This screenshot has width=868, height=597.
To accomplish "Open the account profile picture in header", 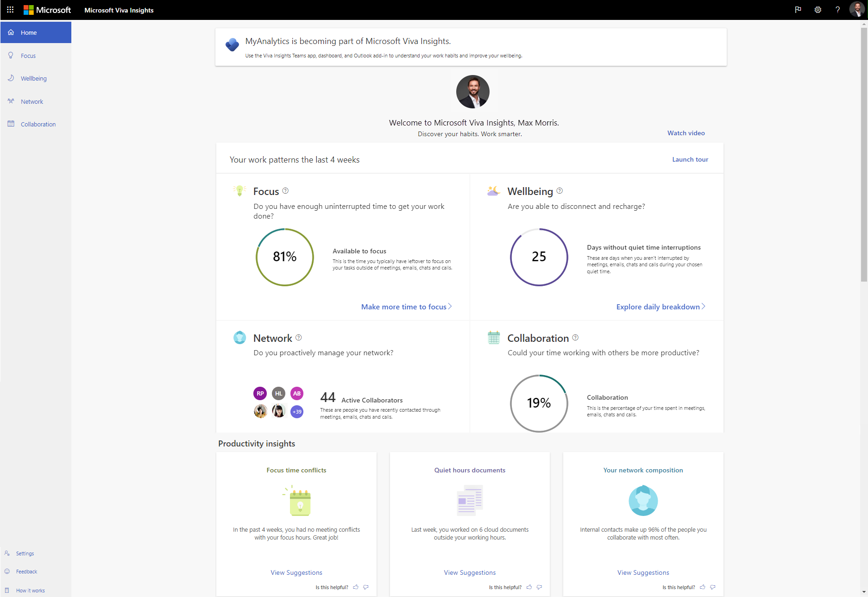I will pos(857,10).
